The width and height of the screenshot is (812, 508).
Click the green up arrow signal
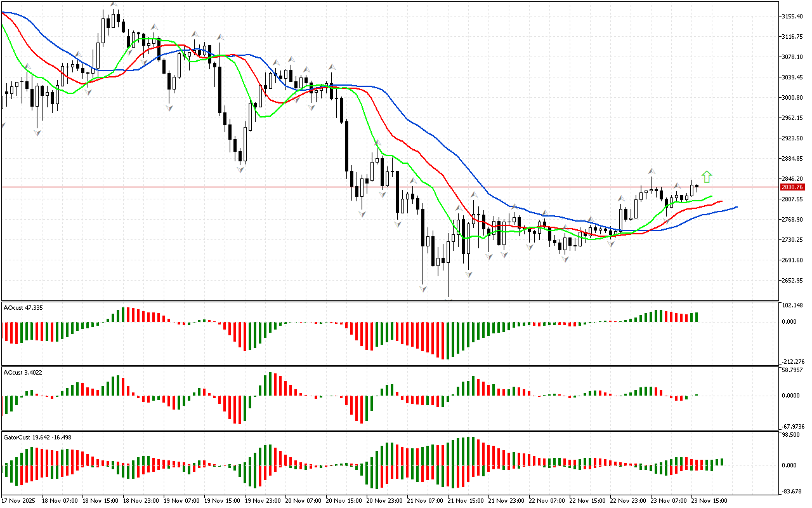[707, 177]
